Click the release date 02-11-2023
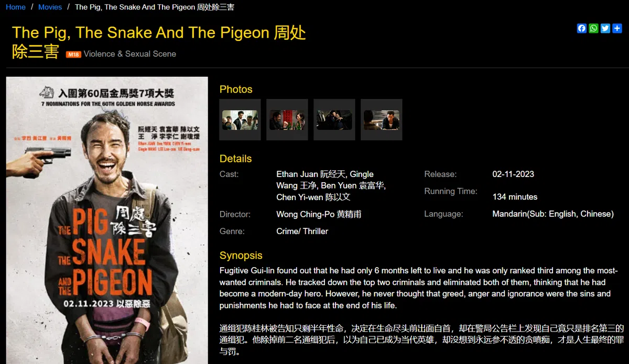The image size is (629, 364). [x=513, y=174]
